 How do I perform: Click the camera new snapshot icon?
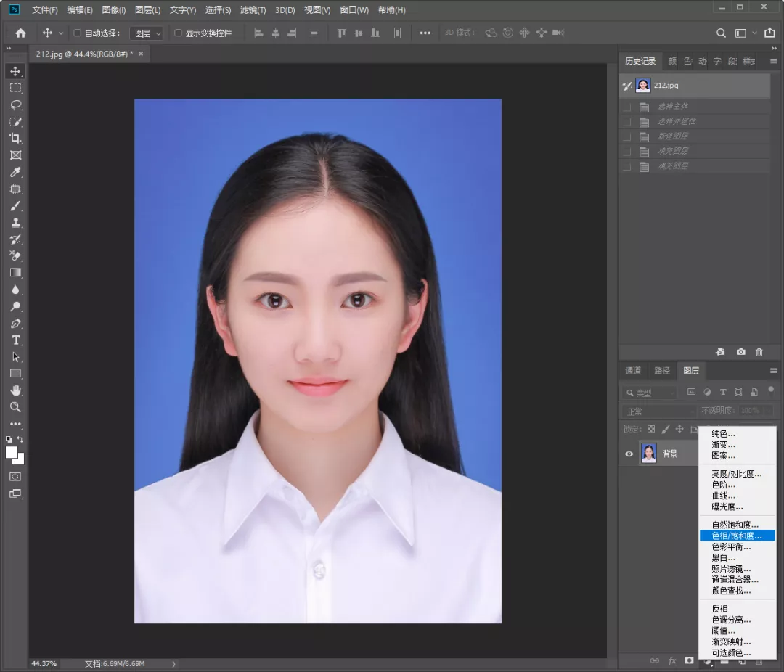click(x=740, y=352)
